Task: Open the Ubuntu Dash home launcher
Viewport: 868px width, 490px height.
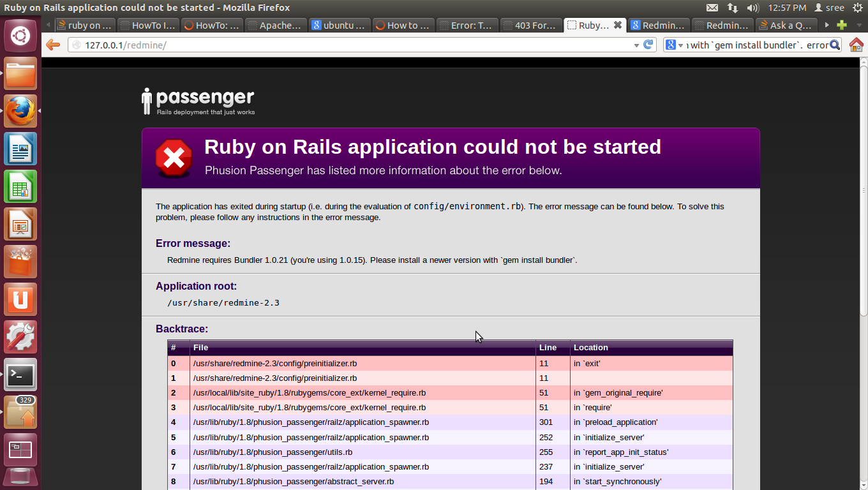Action: tap(21, 35)
